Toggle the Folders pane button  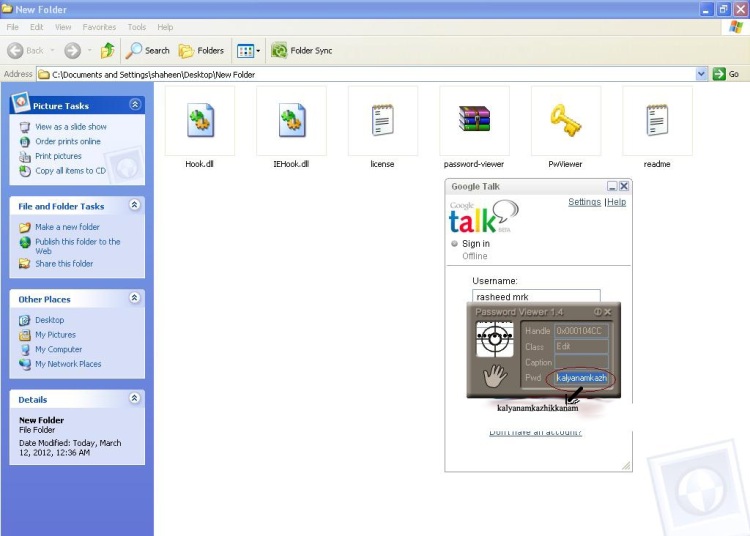[201, 50]
